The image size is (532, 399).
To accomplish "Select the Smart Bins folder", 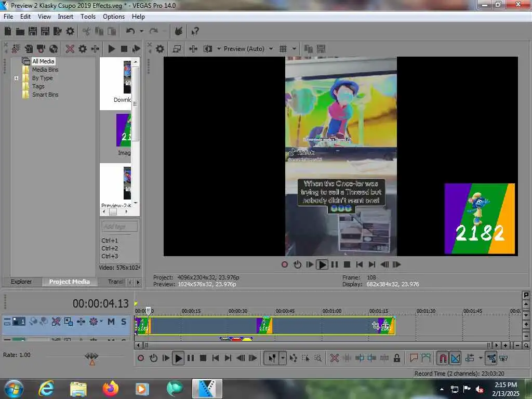I will pos(45,95).
